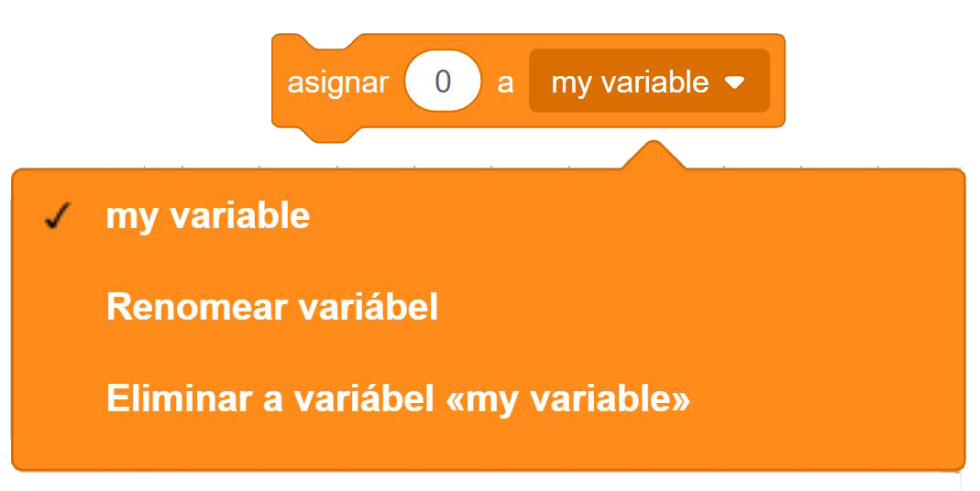Click the word "a" on the orange block
This screenshot has width=980, height=491.
tap(505, 82)
